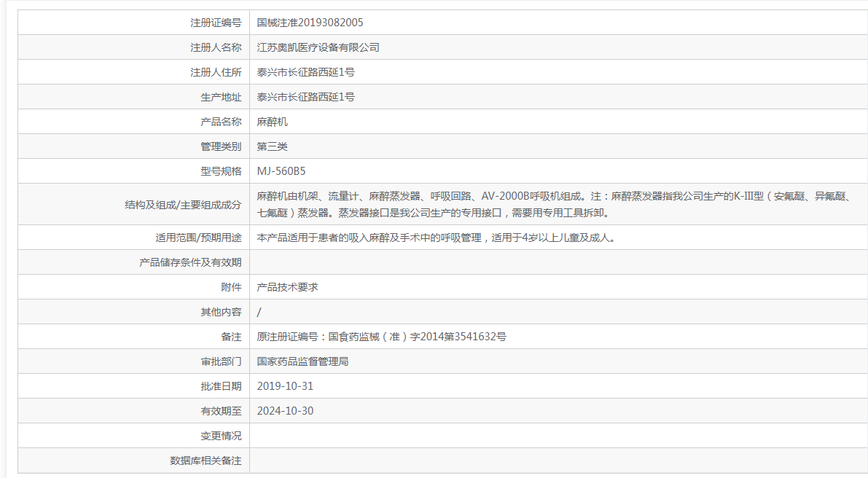
Task: Click the 型号规格 label
Action: (221, 171)
